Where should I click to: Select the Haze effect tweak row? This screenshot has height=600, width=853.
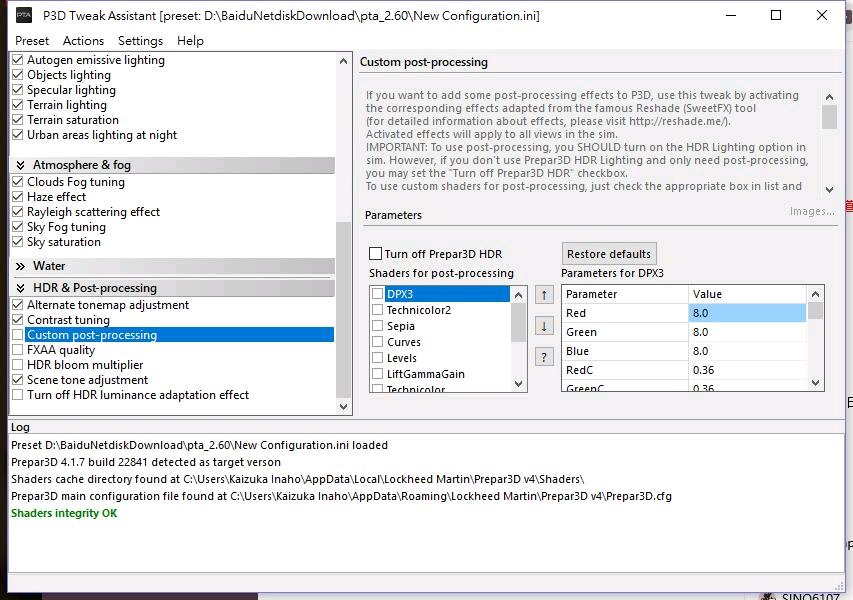click(57, 196)
